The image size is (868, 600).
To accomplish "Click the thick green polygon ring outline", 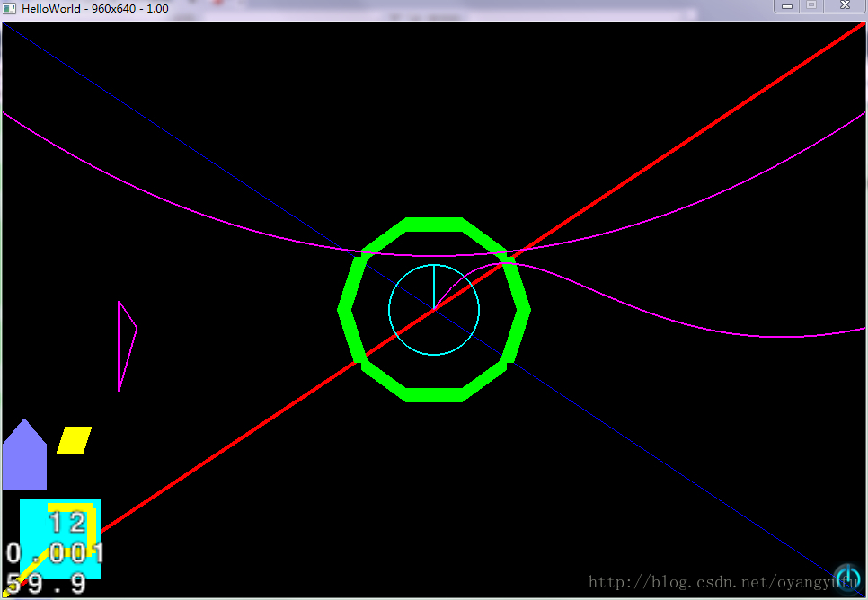I will click(x=434, y=223).
